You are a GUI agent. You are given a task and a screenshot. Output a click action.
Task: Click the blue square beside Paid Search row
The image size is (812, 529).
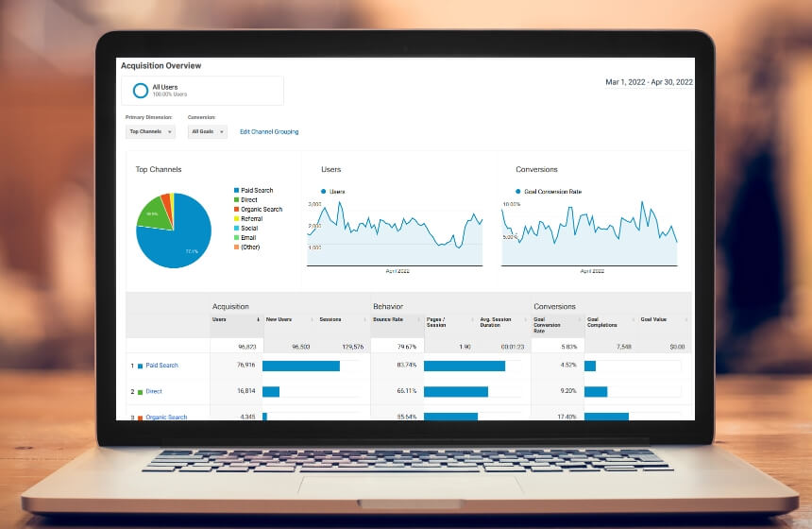coord(140,366)
